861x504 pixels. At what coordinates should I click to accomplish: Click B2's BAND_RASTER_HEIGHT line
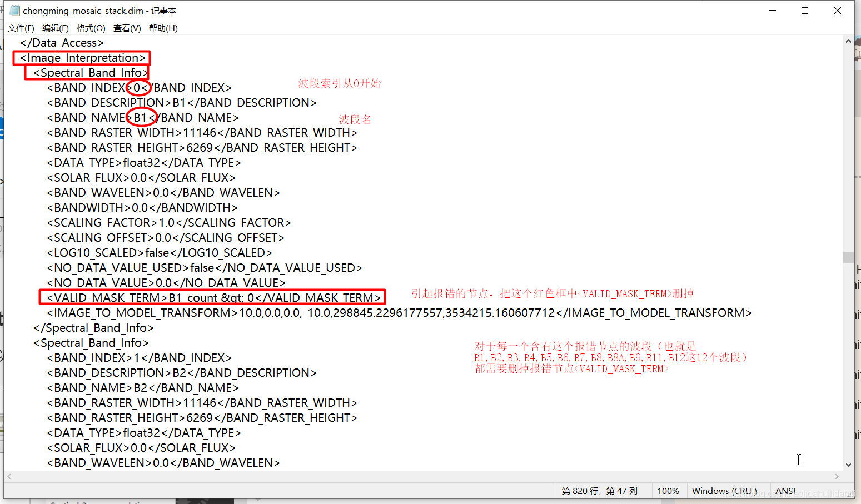[202, 418]
